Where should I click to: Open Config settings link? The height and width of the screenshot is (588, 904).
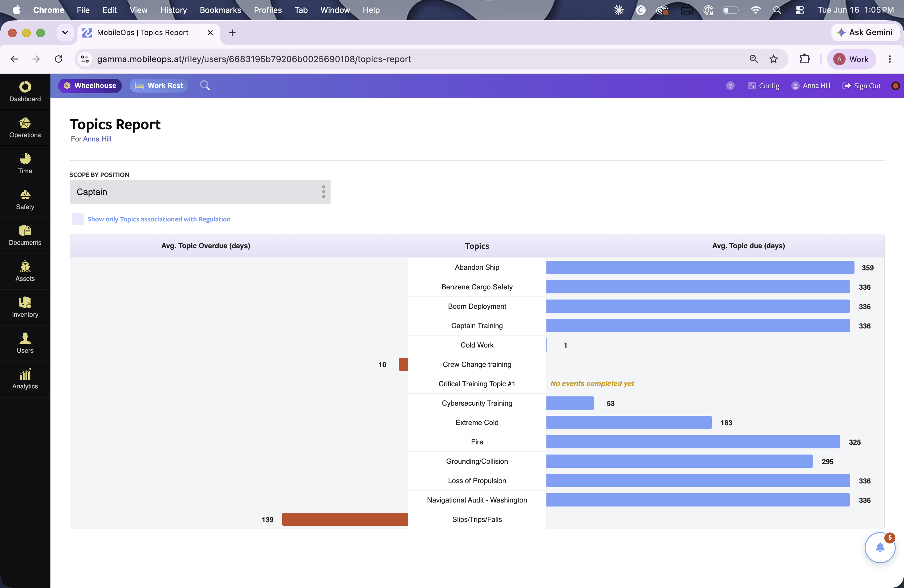point(764,86)
